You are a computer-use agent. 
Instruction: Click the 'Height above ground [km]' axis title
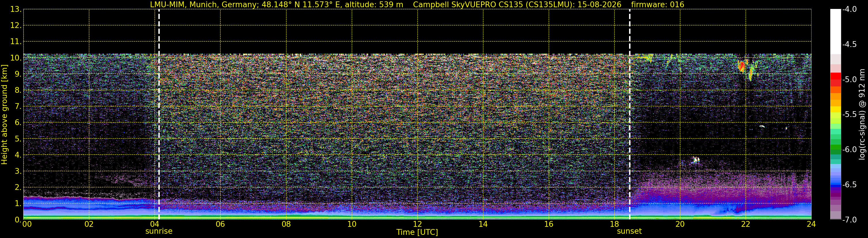pos(4,115)
